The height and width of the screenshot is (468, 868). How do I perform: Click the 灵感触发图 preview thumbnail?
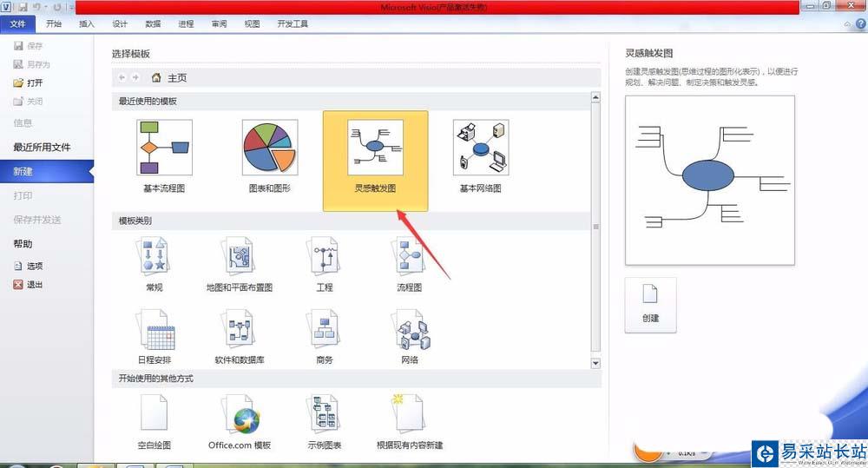710,181
